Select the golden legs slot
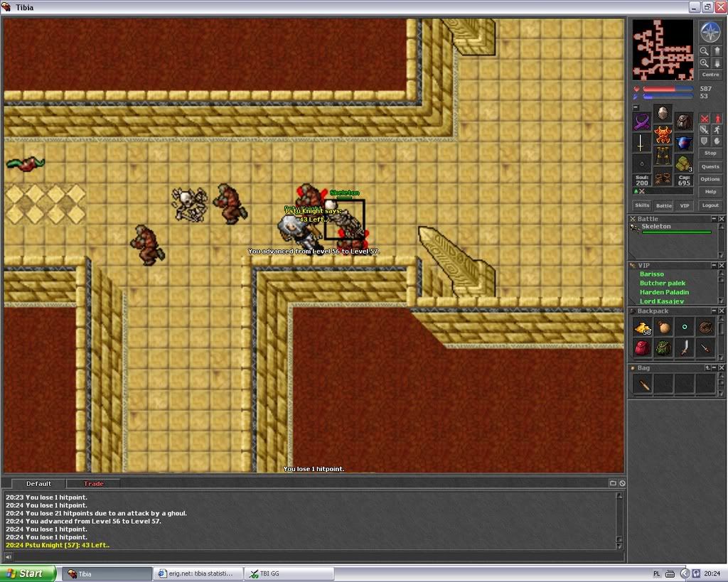The image size is (728, 582). point(663,156)
